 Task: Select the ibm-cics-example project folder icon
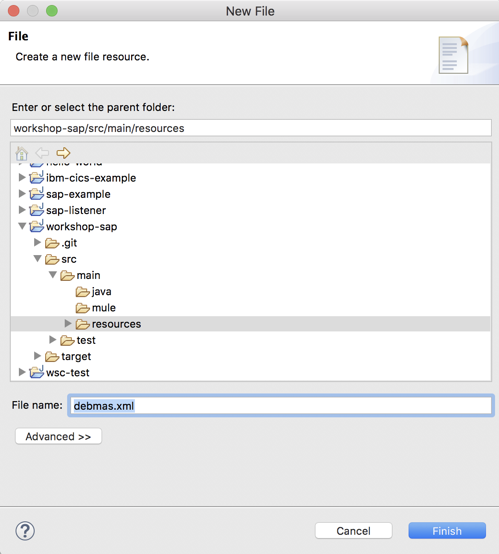(36, 177)
